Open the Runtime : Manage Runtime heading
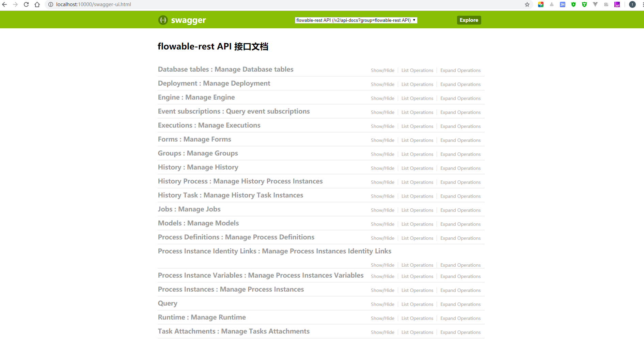The image size is (644, 339). (x=202, y=317)
